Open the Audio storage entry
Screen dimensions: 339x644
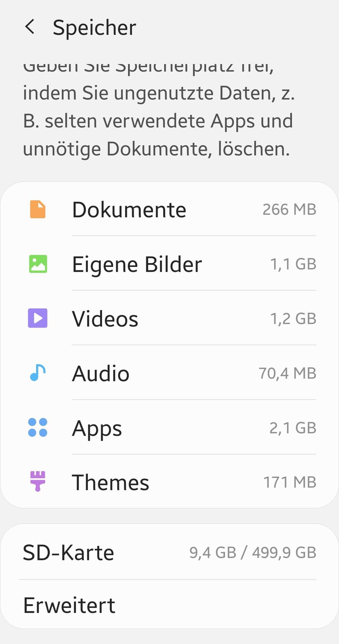click(169, 373)
